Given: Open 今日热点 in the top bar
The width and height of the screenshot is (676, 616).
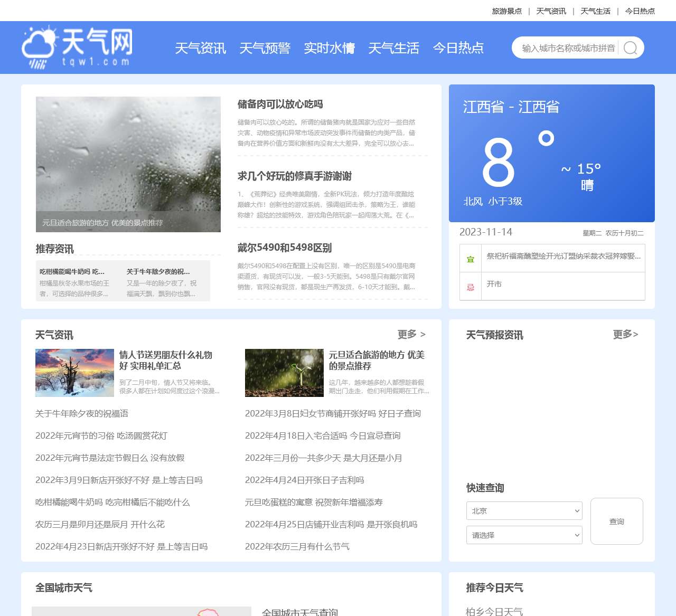Looking at the screenshot, I should pyautogui.click(x=639, y=11).
